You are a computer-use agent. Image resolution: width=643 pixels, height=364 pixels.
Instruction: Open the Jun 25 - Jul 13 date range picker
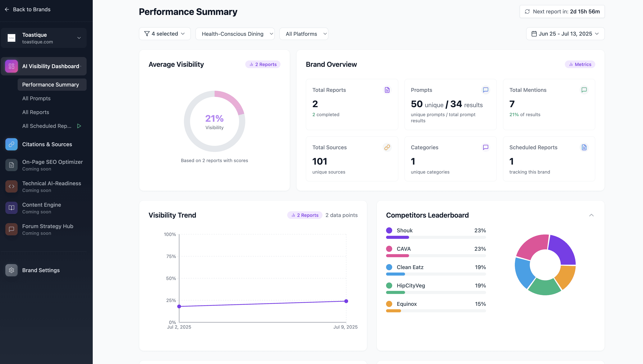565,34
